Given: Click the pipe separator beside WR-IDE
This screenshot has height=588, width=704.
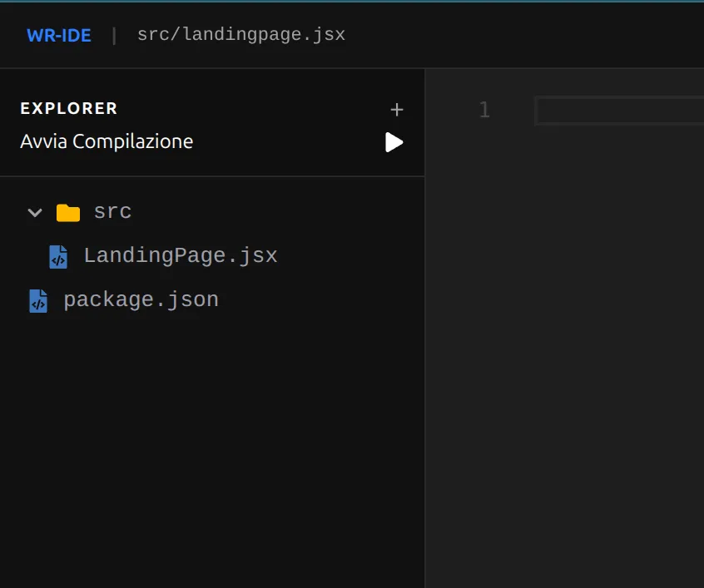Looking at the screenshot, I should 115,35.
